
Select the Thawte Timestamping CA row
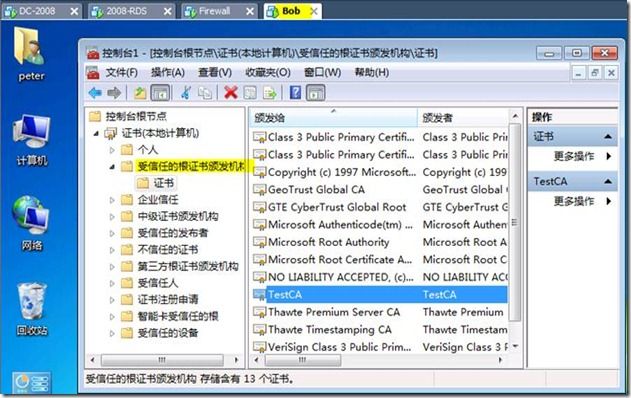[379, 330]
